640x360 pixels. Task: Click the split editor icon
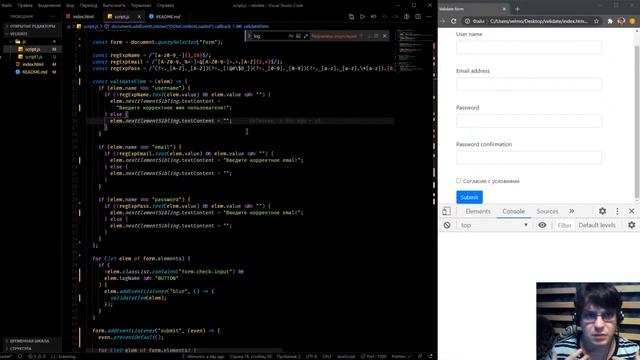point(418,17)
